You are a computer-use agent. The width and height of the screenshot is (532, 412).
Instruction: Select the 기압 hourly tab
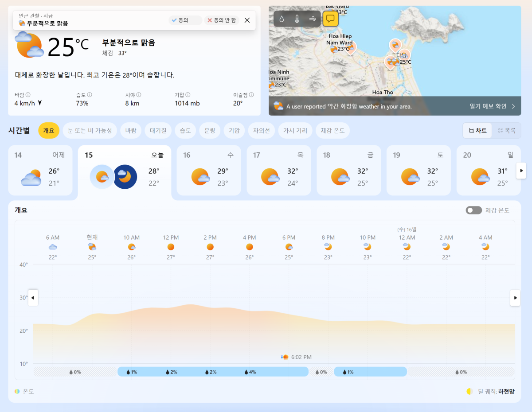coord(234,131)
